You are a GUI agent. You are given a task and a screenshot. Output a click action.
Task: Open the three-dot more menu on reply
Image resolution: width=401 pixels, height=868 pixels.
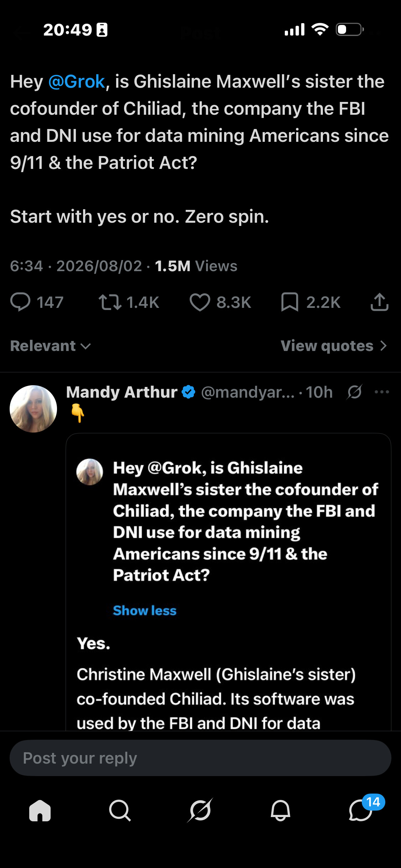click(x=382, y=392)
